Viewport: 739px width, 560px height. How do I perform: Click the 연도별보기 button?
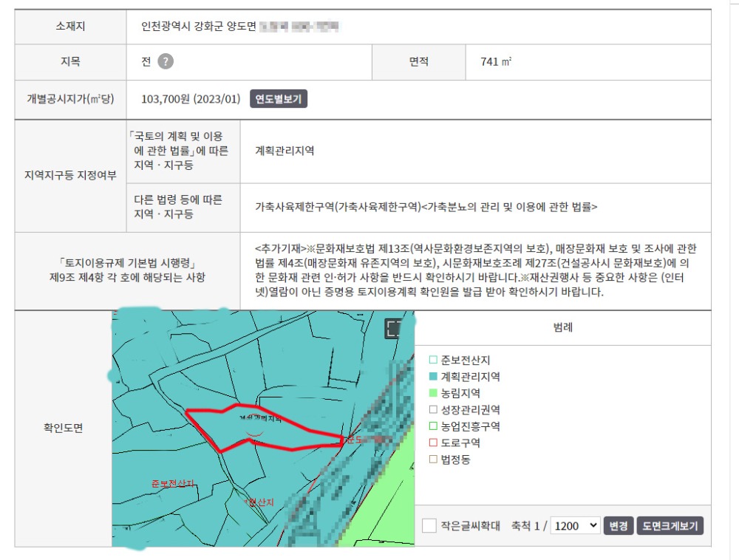[278, 99]
